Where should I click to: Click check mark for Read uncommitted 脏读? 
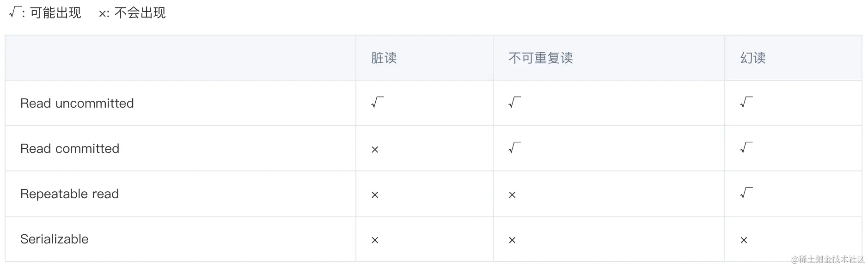coord(377,102)
